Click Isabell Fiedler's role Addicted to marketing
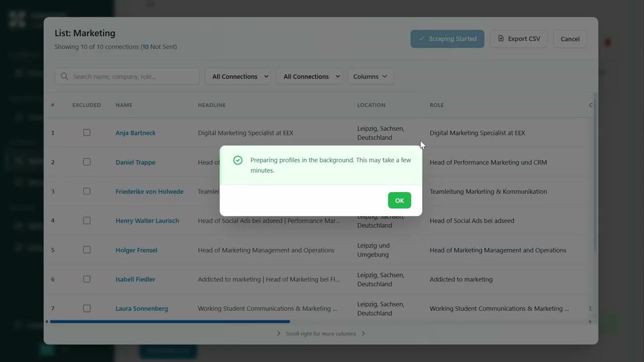Viewport: 644px width, 362px height. pyautogui.click(x=461, y=279)
